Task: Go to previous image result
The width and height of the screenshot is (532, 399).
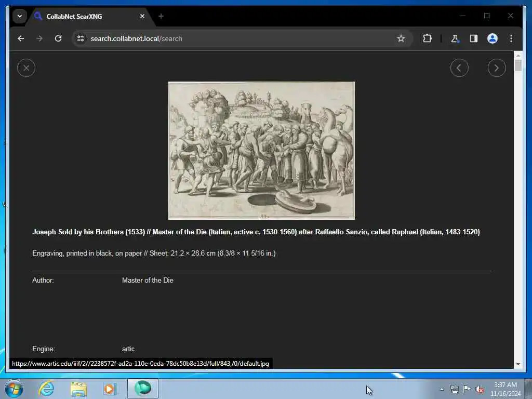Action: pos(459,68)
